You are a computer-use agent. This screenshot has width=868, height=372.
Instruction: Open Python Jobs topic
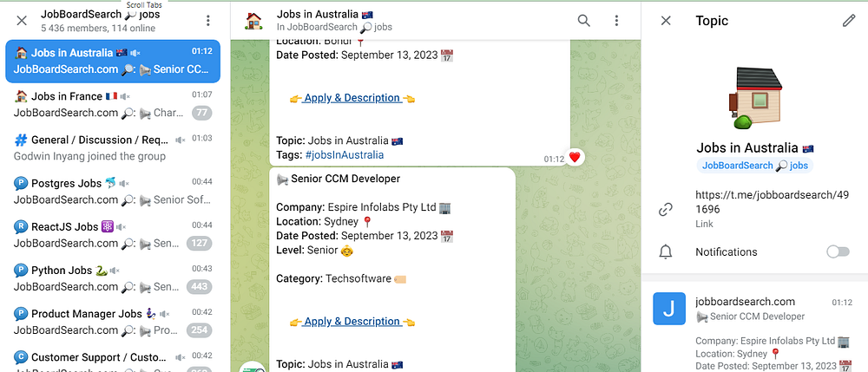tap(112, 278)
